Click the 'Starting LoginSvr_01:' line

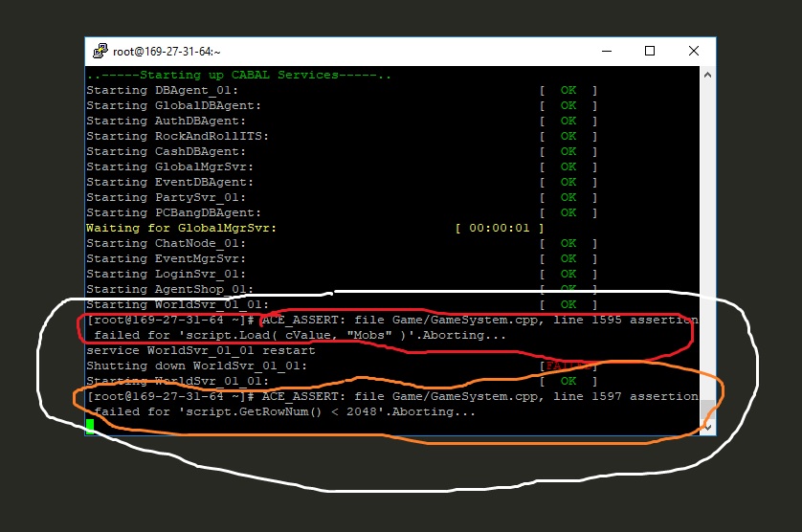[x=167, y=275]
